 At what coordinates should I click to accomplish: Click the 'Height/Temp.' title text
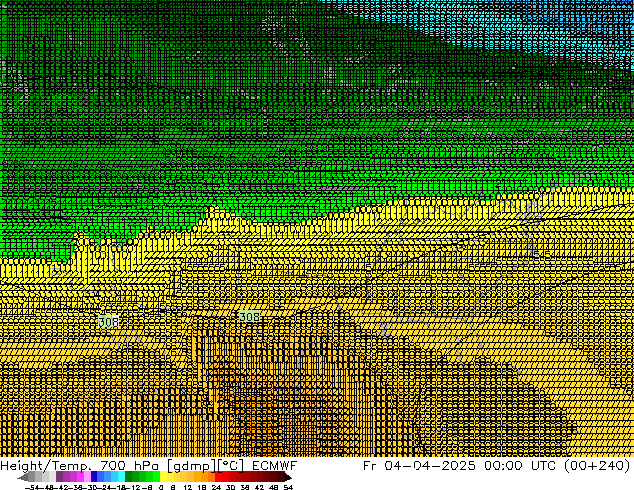tap(46, 466)
